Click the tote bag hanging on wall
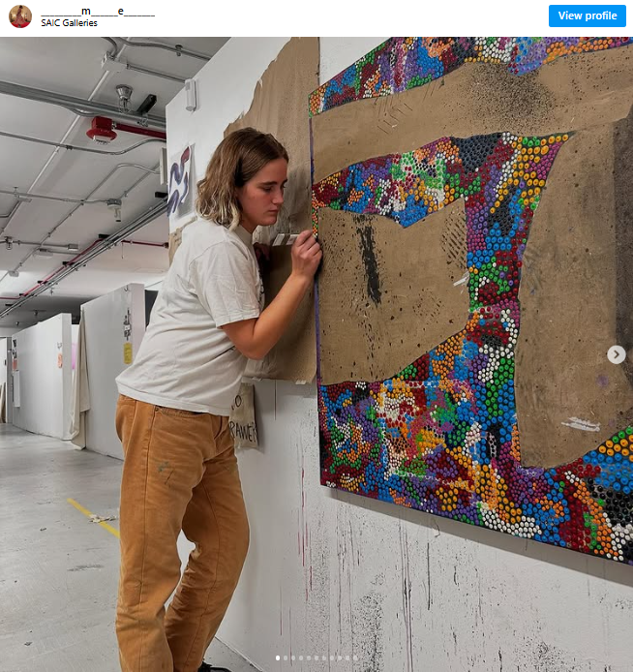633x672 pixels. pos(244,415)
